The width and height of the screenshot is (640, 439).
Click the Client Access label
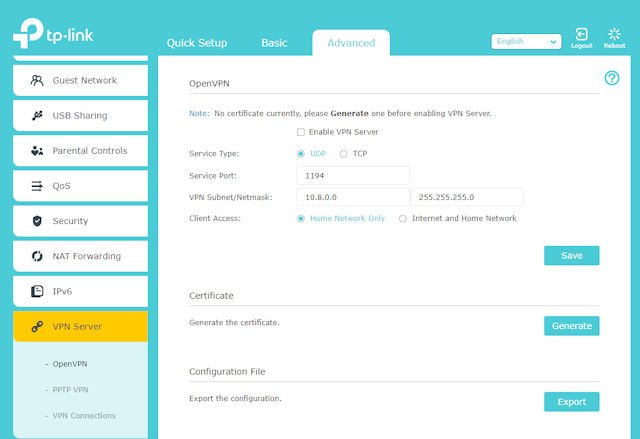click(x=215, y=219)
